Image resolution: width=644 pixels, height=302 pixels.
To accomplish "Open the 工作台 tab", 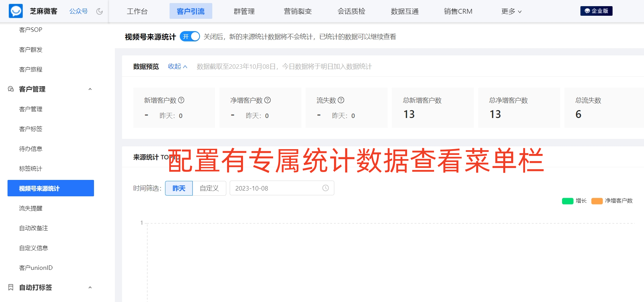I will (x=137, y=11).
